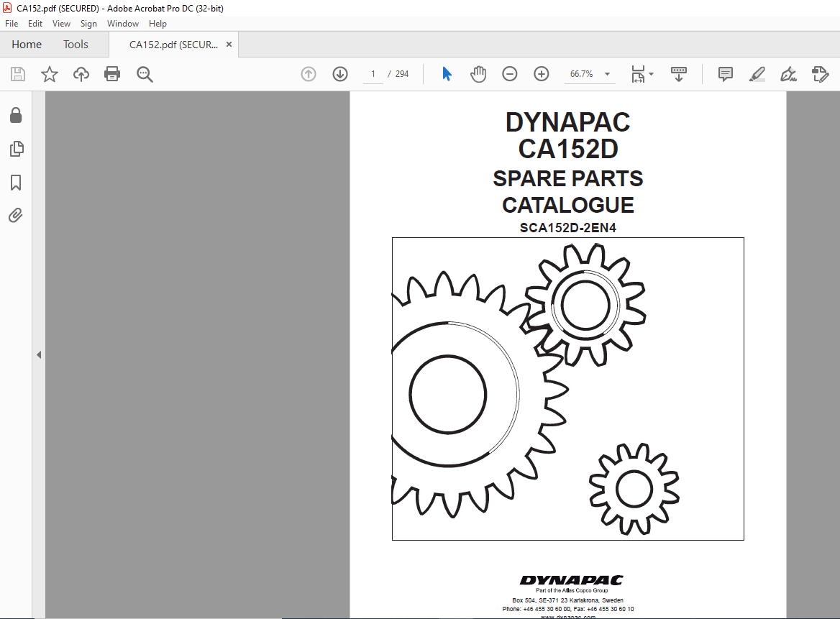Choose the Selection arrow tool
Viewport: 840px width, 619px height.
(x=447, y=74)
